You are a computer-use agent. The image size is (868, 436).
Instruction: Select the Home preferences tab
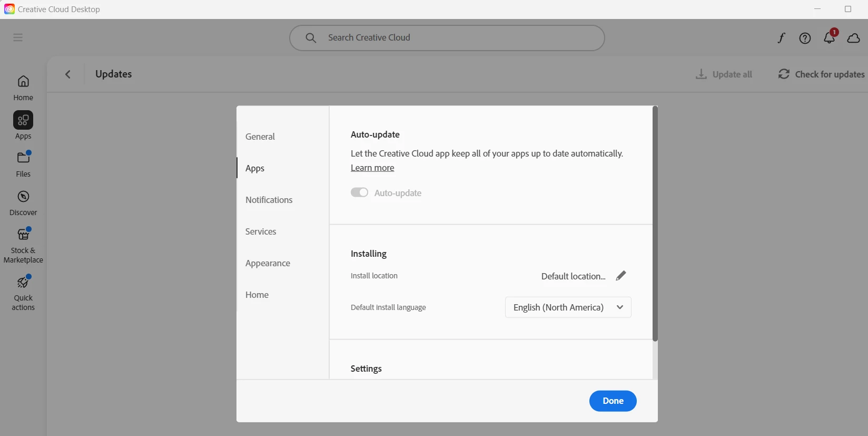pyautogui.click(x=257, y=295)
